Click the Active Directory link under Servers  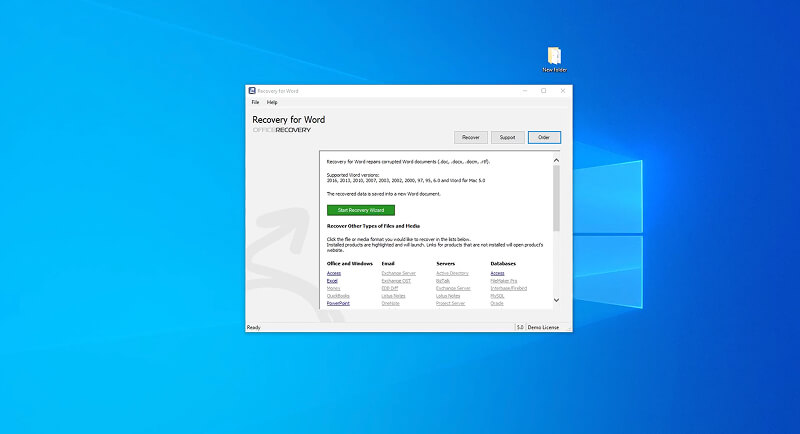click(452, 273)
